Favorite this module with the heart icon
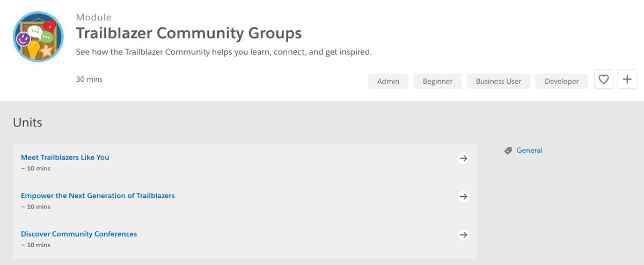The width and height of the screenshot is (644, 265). 603,80
